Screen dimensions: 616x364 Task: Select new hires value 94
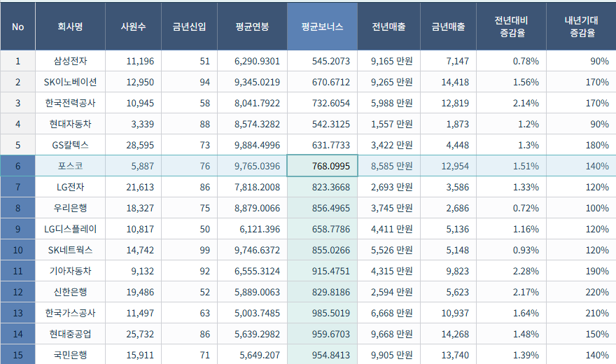pyautogui.click(x=190, y=82)
